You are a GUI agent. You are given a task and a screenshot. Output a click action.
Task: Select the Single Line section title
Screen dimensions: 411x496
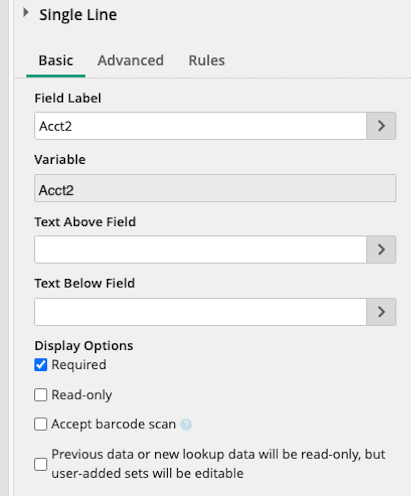[78, 15]
